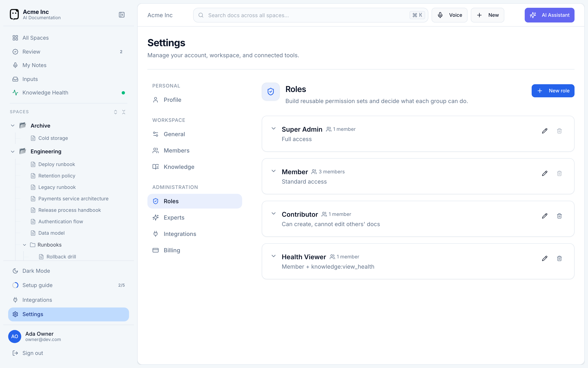Screen dimensions: 588x368
Task: Click the search magnifier icon
Action: [x=201, y=15]
